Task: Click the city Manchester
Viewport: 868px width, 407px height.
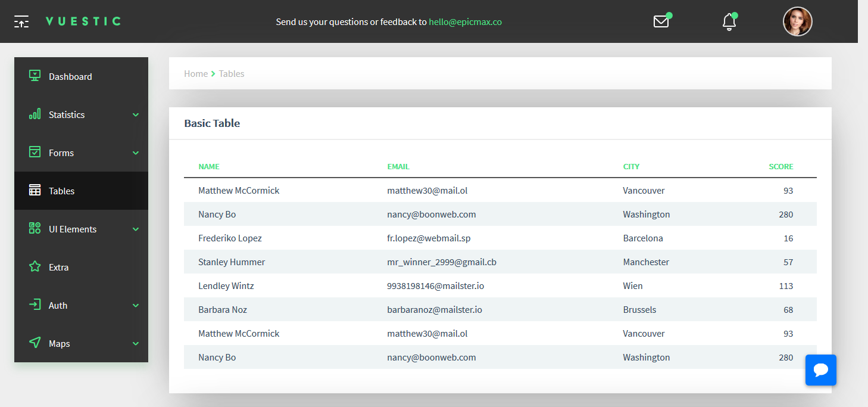Action: [646, 262]
